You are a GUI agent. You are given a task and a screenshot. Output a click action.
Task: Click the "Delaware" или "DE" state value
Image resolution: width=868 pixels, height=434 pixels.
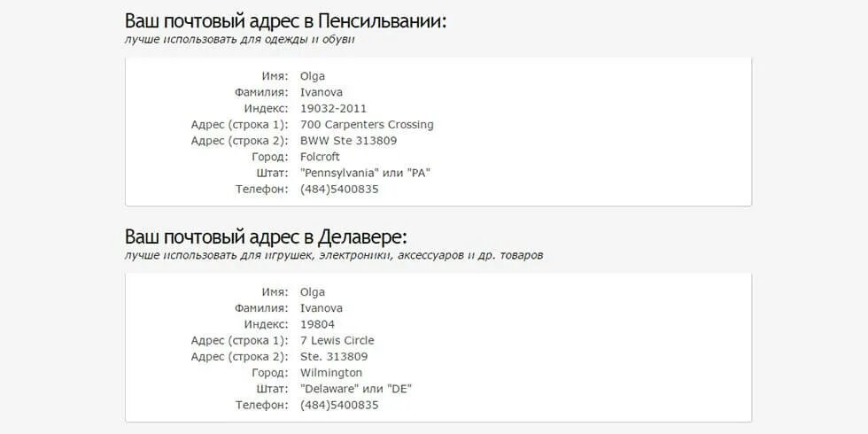[356, 389]
